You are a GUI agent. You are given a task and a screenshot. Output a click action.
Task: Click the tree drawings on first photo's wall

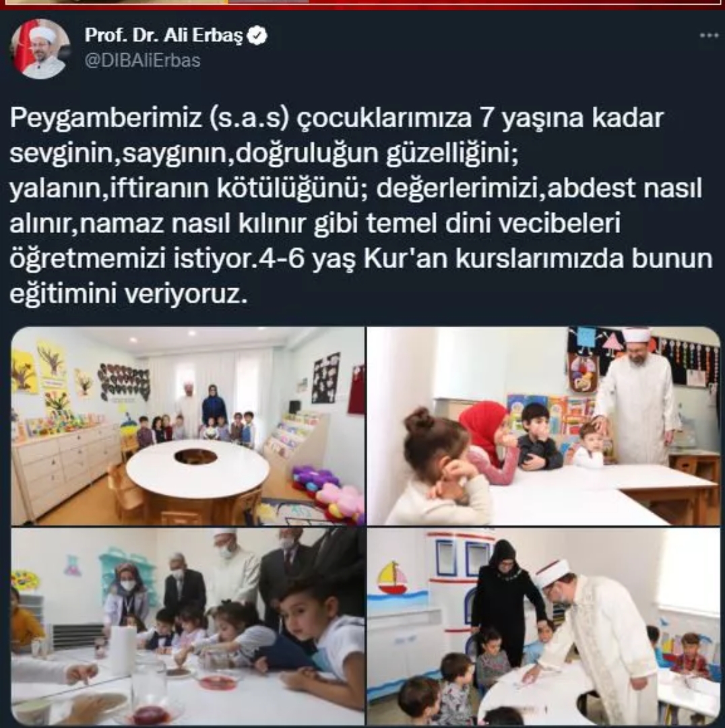tap(51, 377)
